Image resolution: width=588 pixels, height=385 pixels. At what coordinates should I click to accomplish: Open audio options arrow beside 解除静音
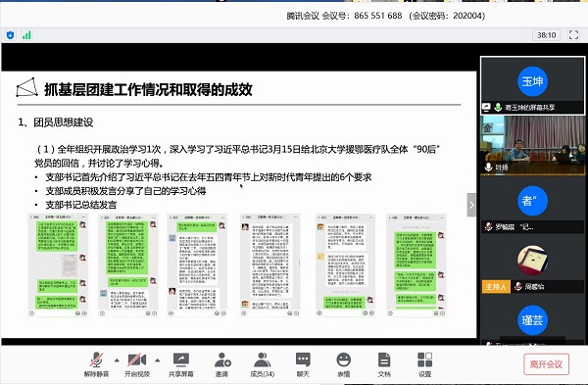[117, 361]
